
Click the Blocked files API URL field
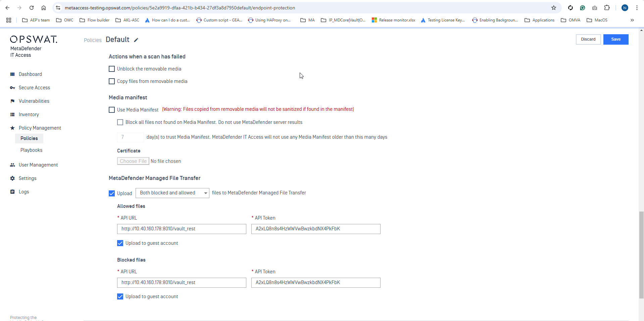[x=182, y=283]
